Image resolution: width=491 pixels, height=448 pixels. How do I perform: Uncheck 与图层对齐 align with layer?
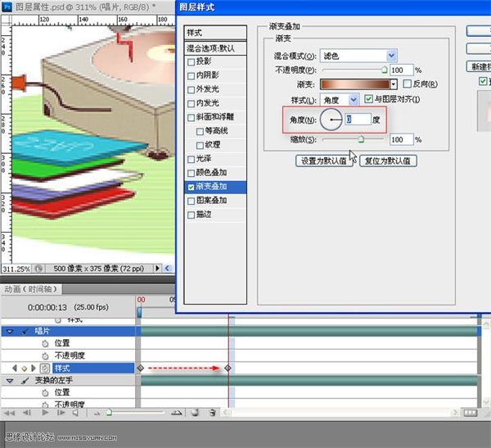368,99
